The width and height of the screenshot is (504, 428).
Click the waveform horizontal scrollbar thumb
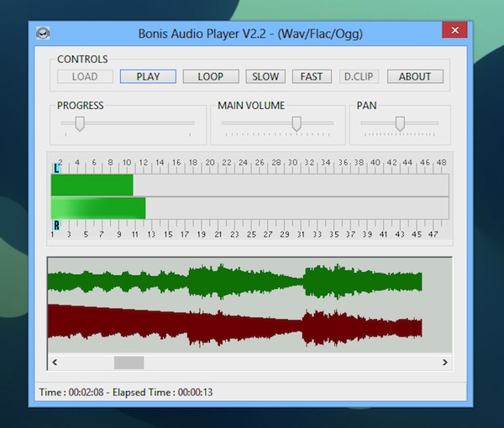click(x=129, y=363)
